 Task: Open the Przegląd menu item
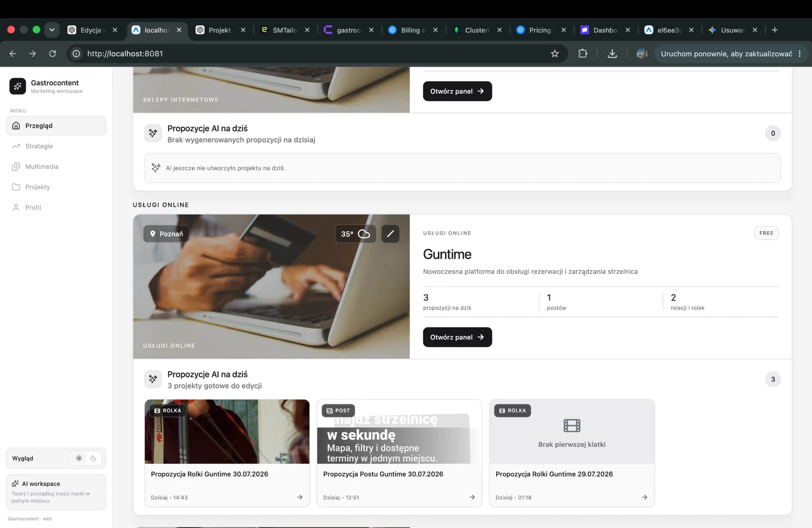tap(56, 125)
